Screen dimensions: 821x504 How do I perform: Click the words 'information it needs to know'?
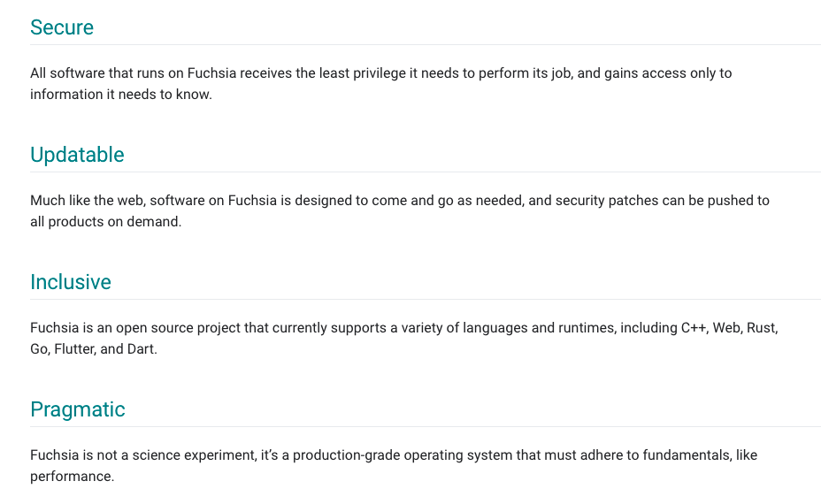pyautogui.click(x=120, y=95)
